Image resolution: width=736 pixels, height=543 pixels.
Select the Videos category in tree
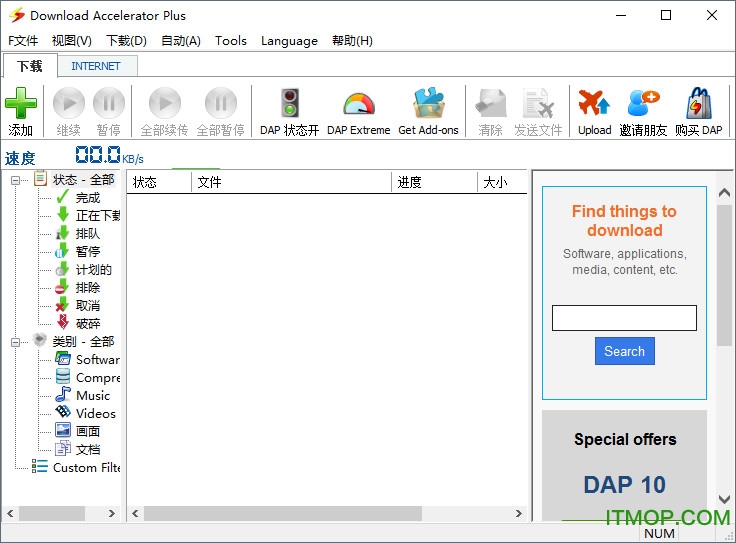96,413
